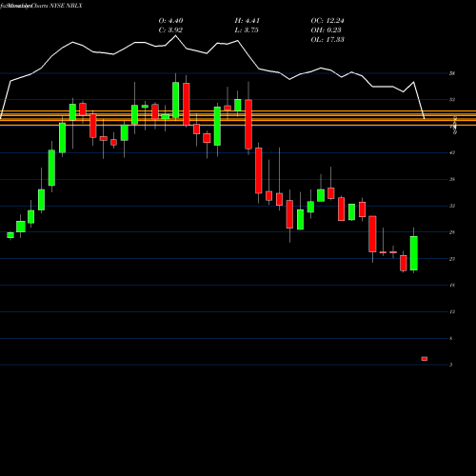The width and height of the screenshot is (476, 476).
Task: Click the 42 price axis label
Action: tap(452, 153)
